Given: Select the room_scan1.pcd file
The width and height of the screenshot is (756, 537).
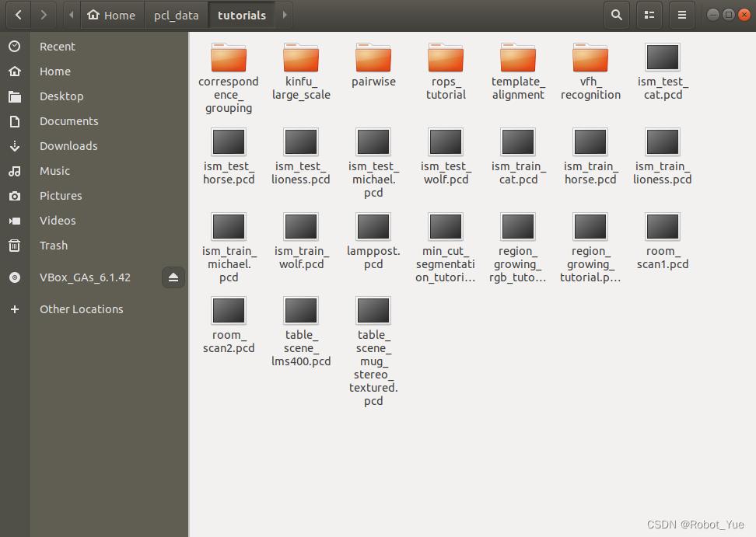Looking at the screenshot, I should pyautogui.click(x=663, y=241).
